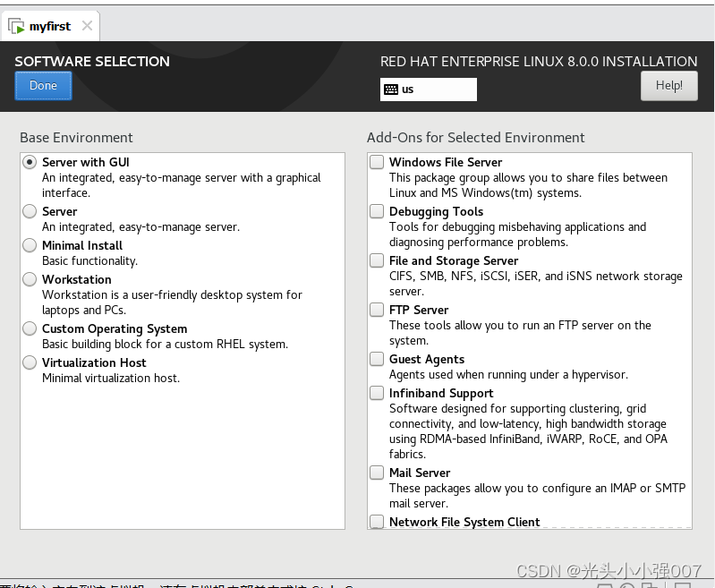Click the 'An integrated, easy-to-manage server.' text
The width and height of the screenshot is (715, 588).
point(140,227)
